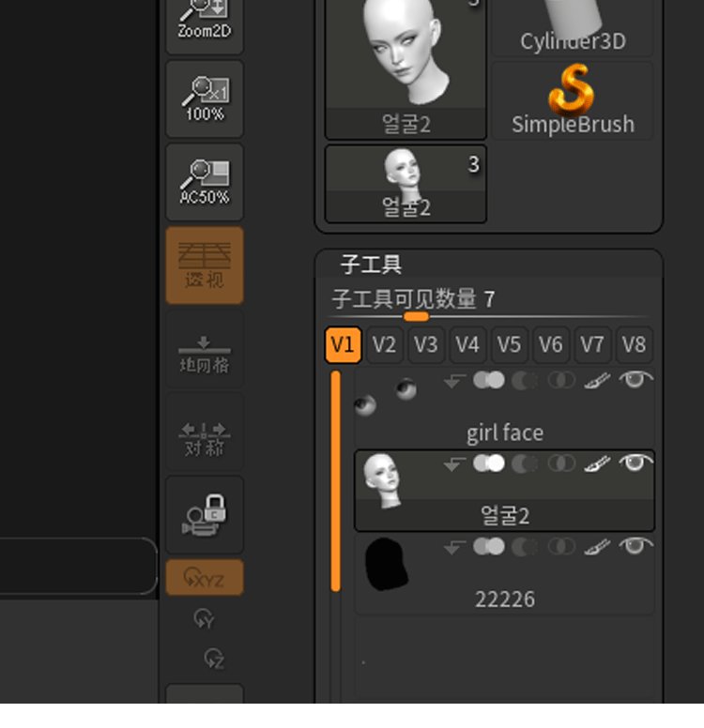Click 22226 row arrow icon
Viewport: 704px width, 728px height.
pos(454,547)
